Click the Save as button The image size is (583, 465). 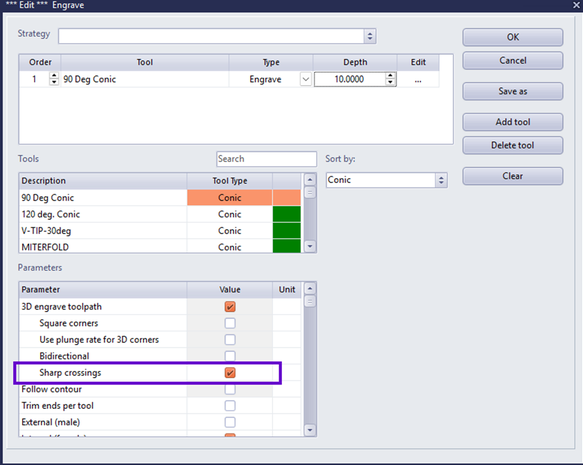point(512,91)
